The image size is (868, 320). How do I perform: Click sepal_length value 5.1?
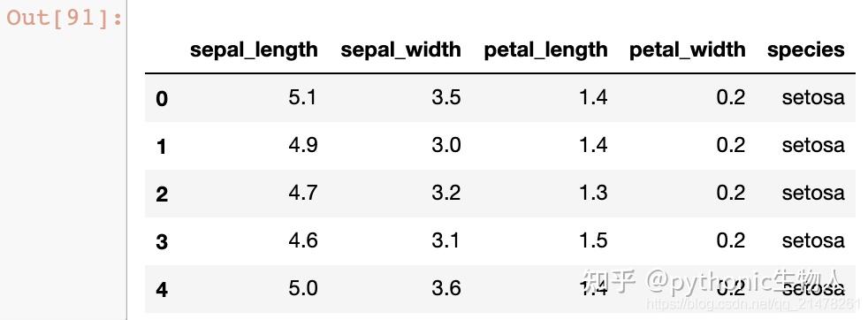pos(302,97)
